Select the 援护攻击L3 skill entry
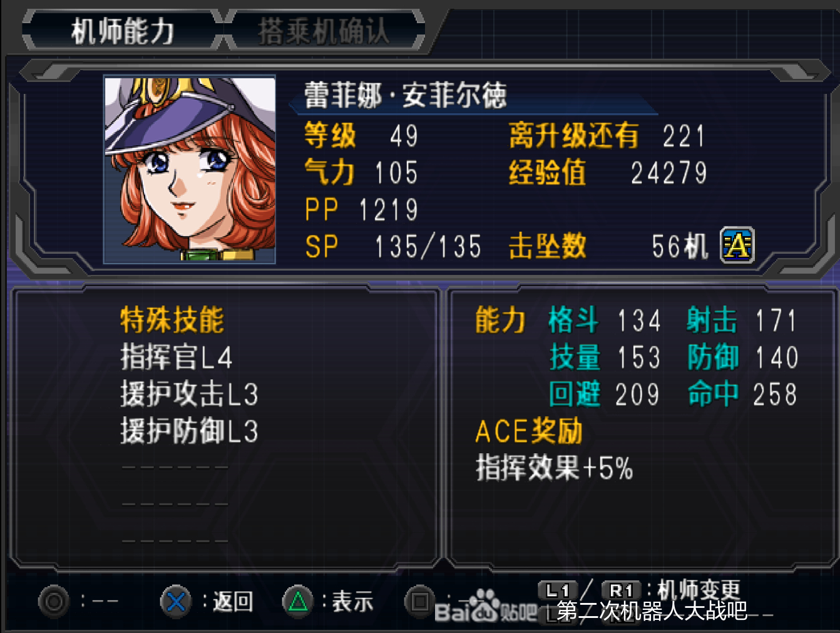Image resolution: width=840 pixels, height=633 pixels. [x=189, y=394]
